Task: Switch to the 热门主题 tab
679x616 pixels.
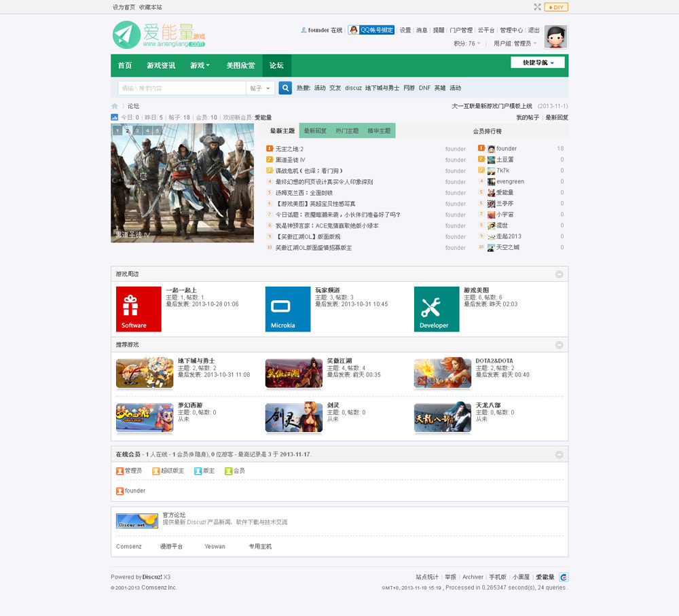Action: coord(347,131)
